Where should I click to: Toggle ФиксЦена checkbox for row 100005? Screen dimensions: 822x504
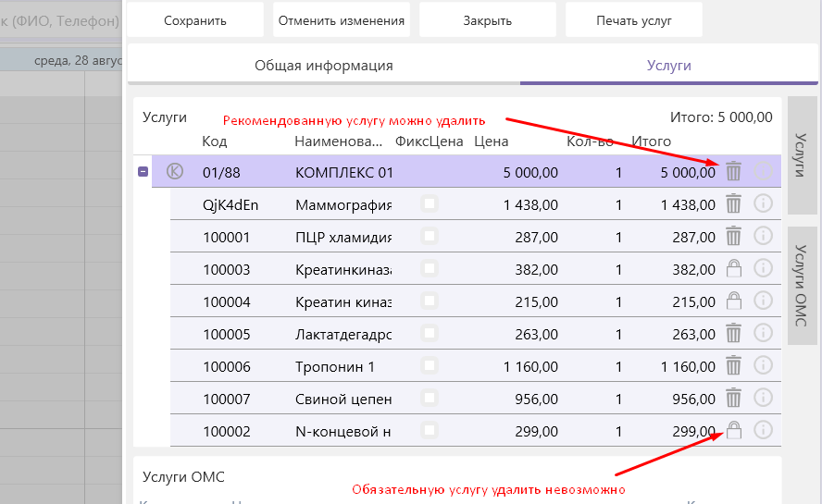point(430,334)
